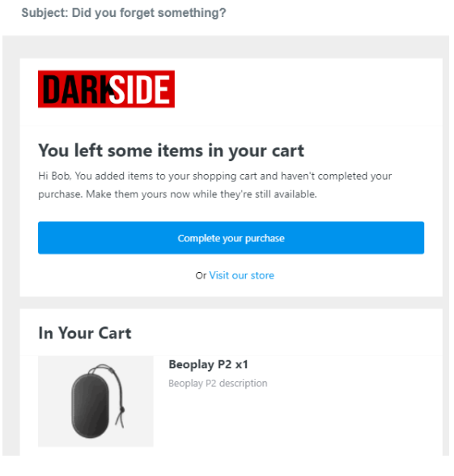Screen dimensions: 454x476
Task: Click the 'Make them yours now' sentence
Action: [202, 194]
